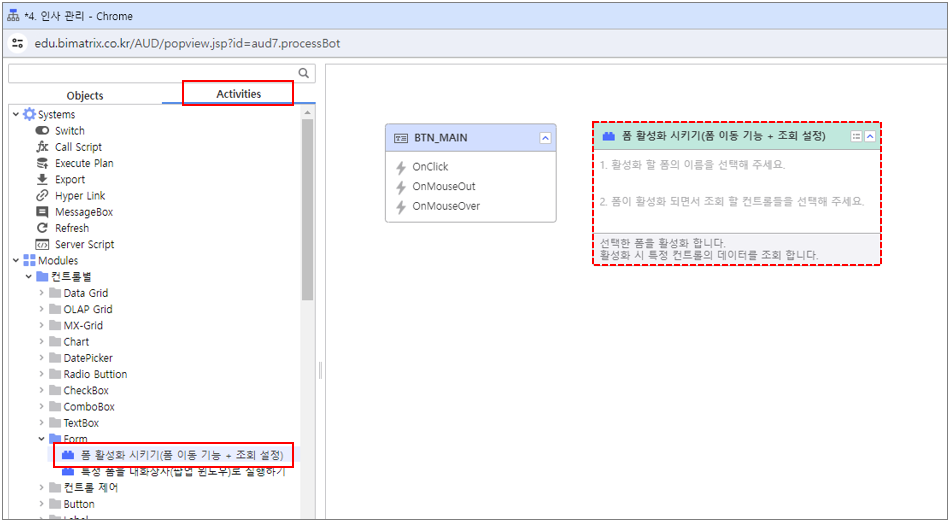
Task: Select the Hyper Link chain icon
Action: (42, 196)
